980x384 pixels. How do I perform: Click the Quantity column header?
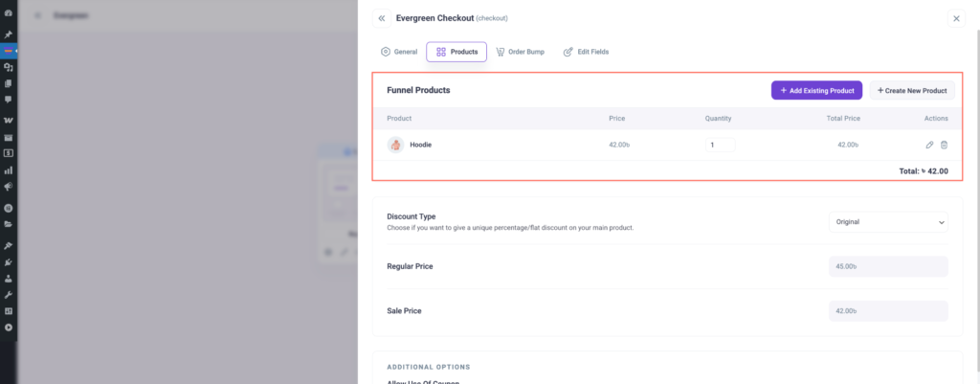(x=718, y=118)
